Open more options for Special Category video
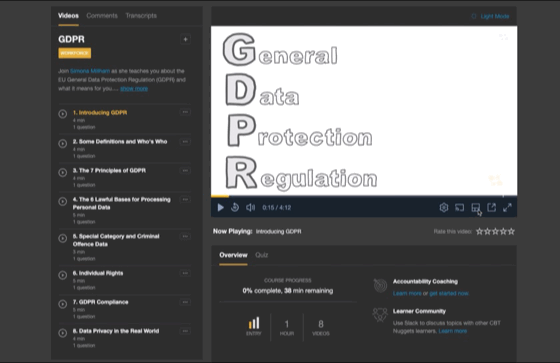This screenshot has width=560, height=363. (x=185, y=236)
